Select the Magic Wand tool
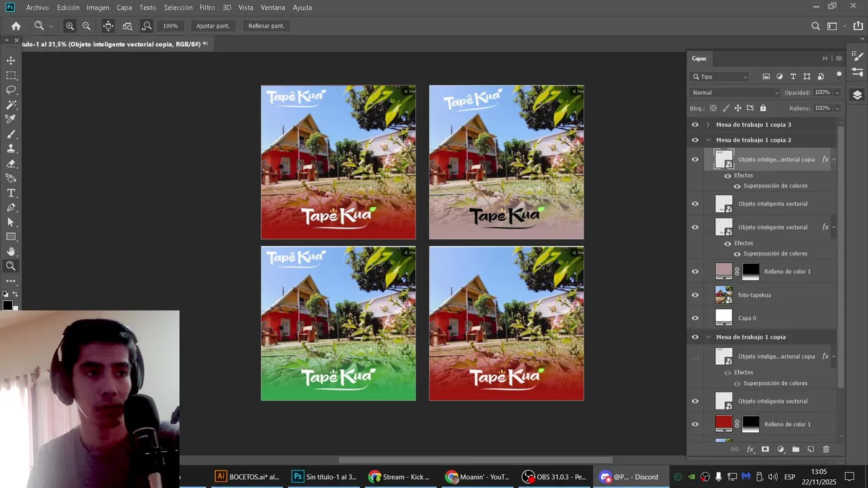The image size is (868, 488). point(11,105)
